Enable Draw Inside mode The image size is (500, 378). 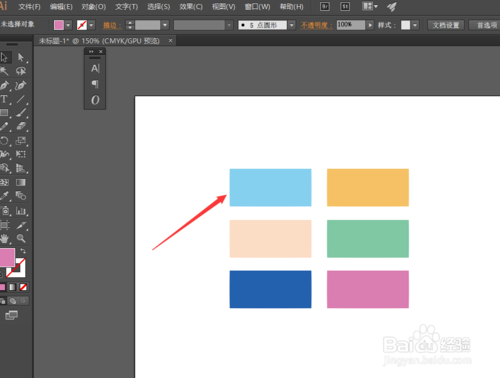(23, 301)
